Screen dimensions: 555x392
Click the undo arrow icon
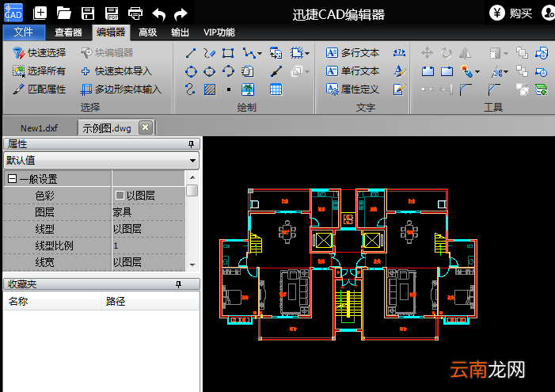158,14
